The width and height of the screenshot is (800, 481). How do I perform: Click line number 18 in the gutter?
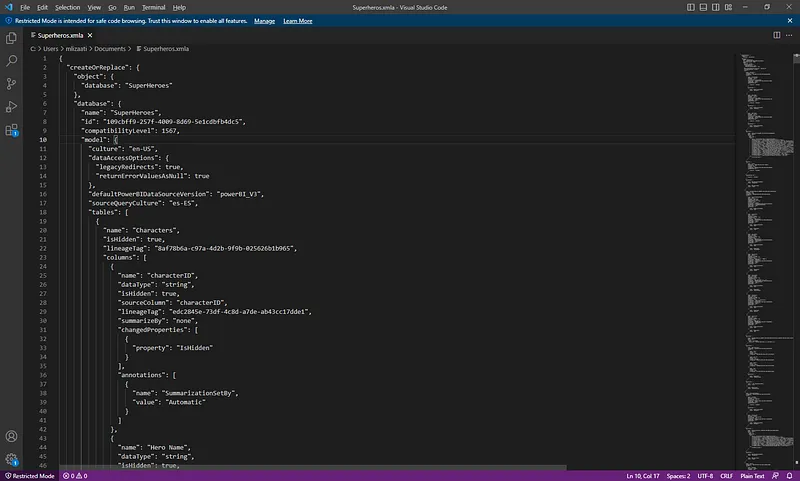click(x=43, y=212)
